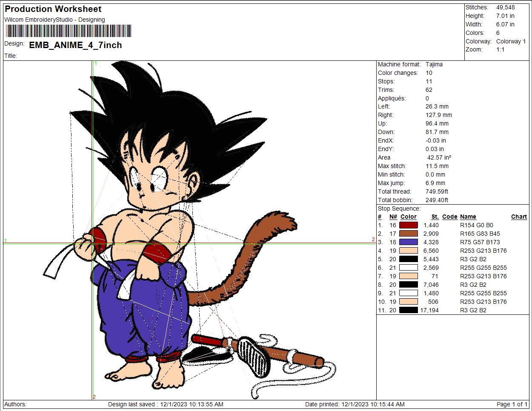
Task: Select the Code column header
Action: click(449, 217)
